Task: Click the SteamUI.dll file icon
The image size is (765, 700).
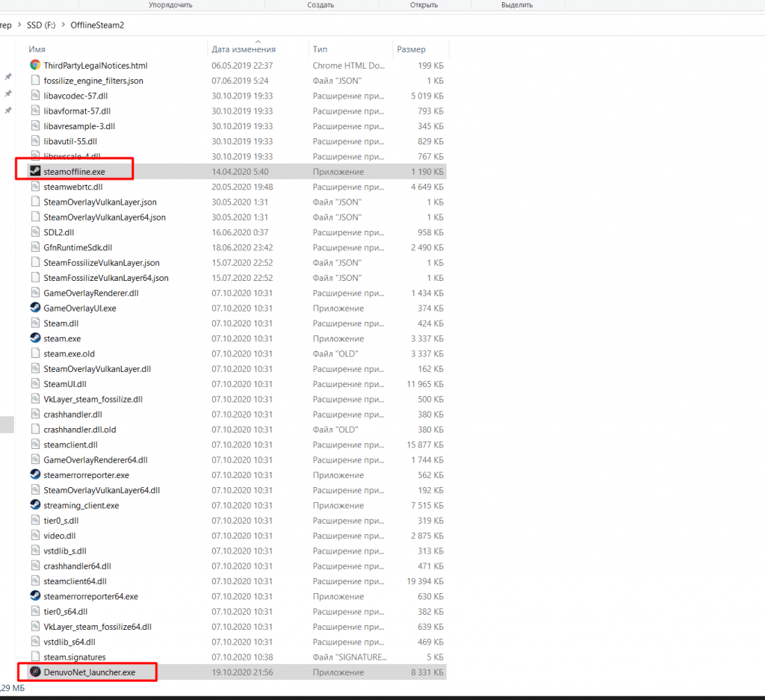Action: (35, 384)
